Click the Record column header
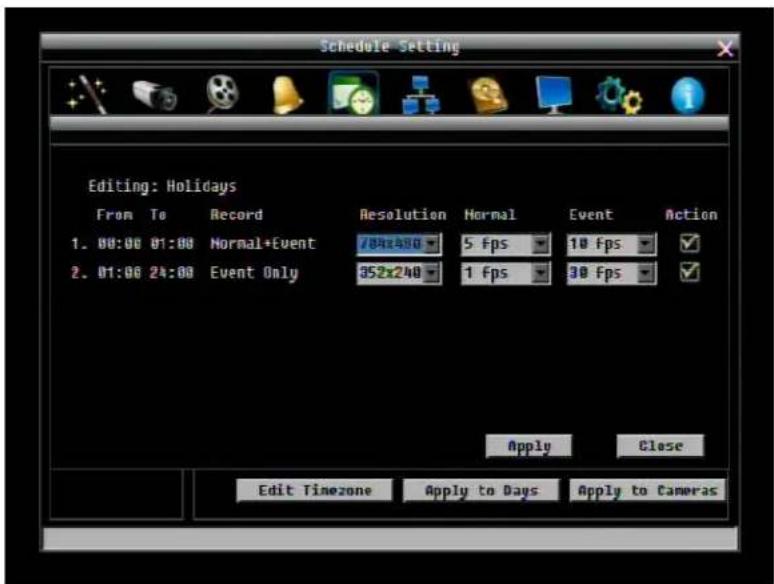Viewport: 774px width, 584px height. (x=236, y=215)
